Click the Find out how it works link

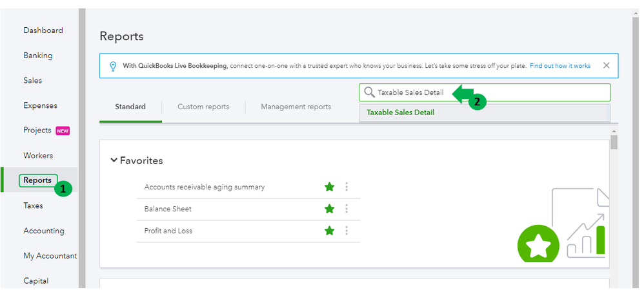(x=559, y=66)
